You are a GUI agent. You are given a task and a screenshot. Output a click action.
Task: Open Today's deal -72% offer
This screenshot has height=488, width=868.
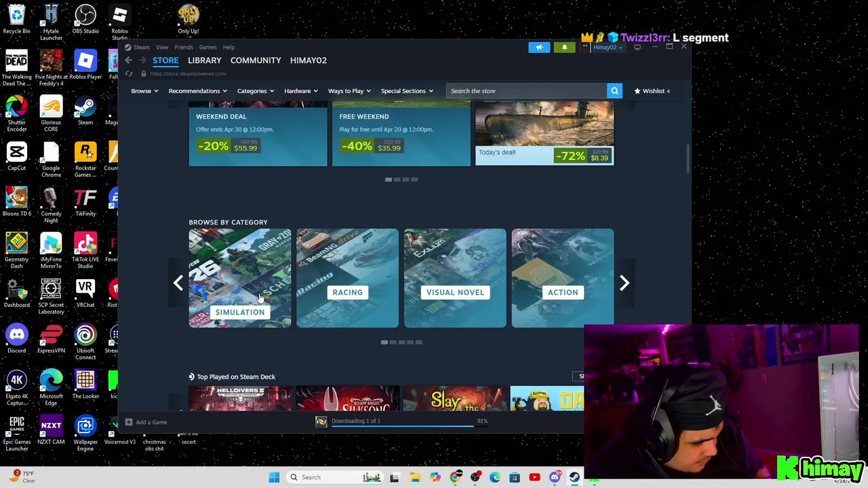coord(545,134)
